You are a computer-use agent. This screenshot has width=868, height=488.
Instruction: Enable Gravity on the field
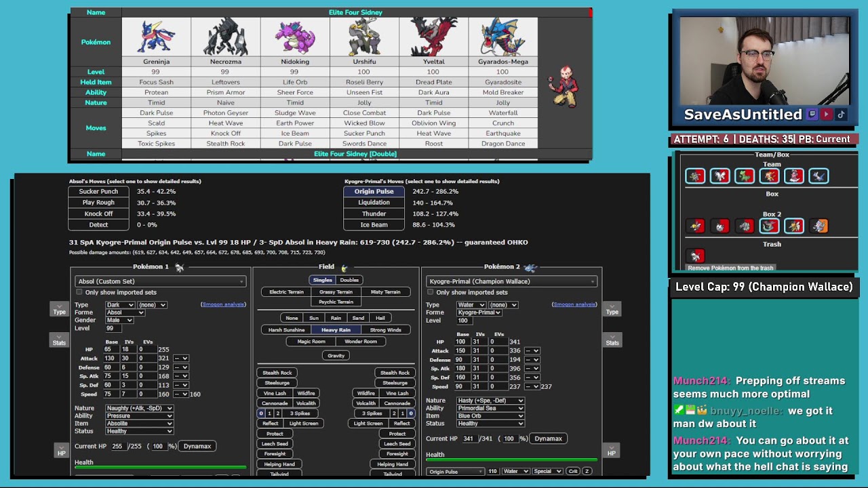[x=336, y=355]
